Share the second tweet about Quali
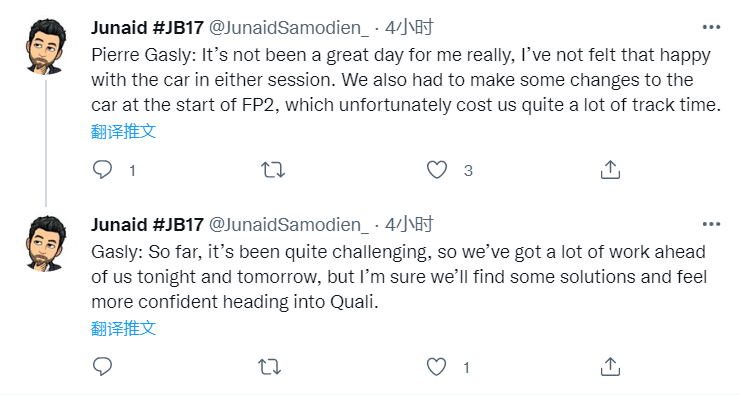The image size is (739, 395). coord(610,366)
